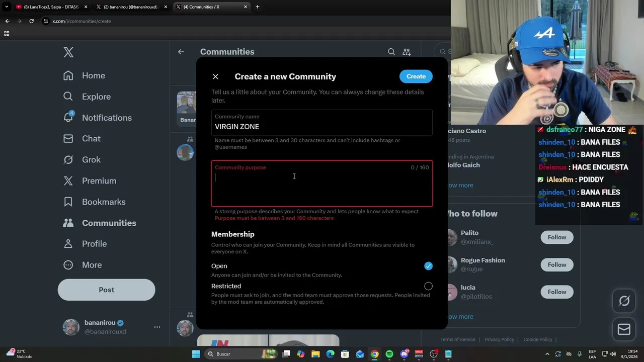Follow Palito
The image size is (644, 362).
point(557,237)
